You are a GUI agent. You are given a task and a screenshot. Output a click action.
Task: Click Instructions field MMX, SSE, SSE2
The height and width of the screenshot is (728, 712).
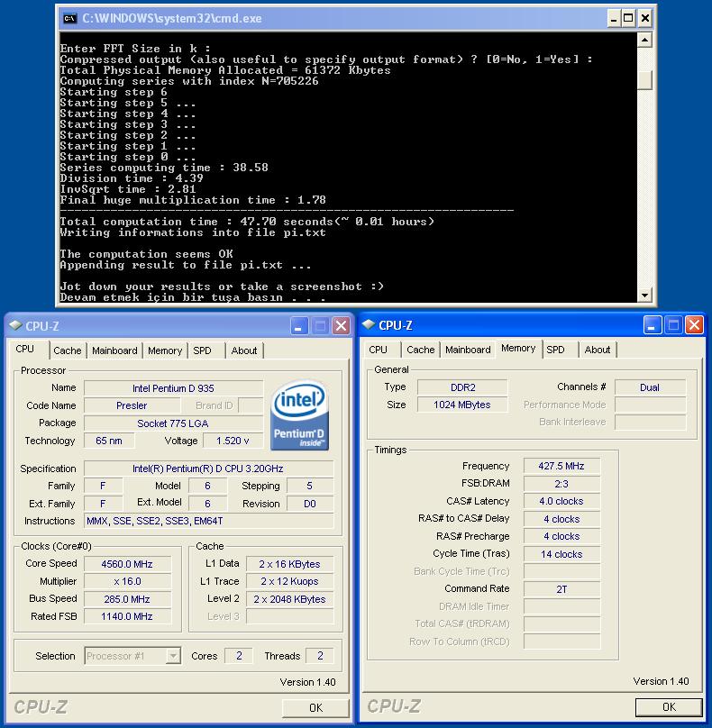point(208,521)
